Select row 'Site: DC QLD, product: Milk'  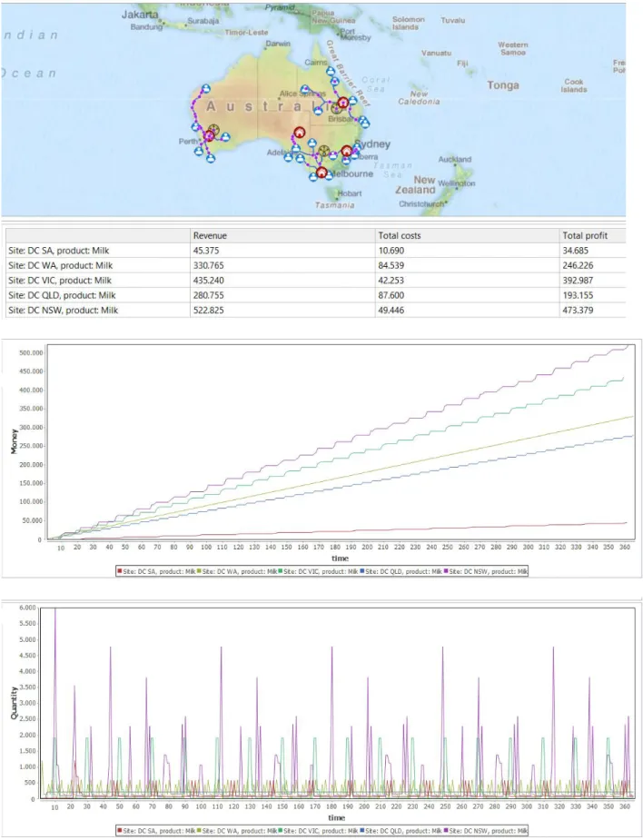pyautogui.click(x=316, y=295)
